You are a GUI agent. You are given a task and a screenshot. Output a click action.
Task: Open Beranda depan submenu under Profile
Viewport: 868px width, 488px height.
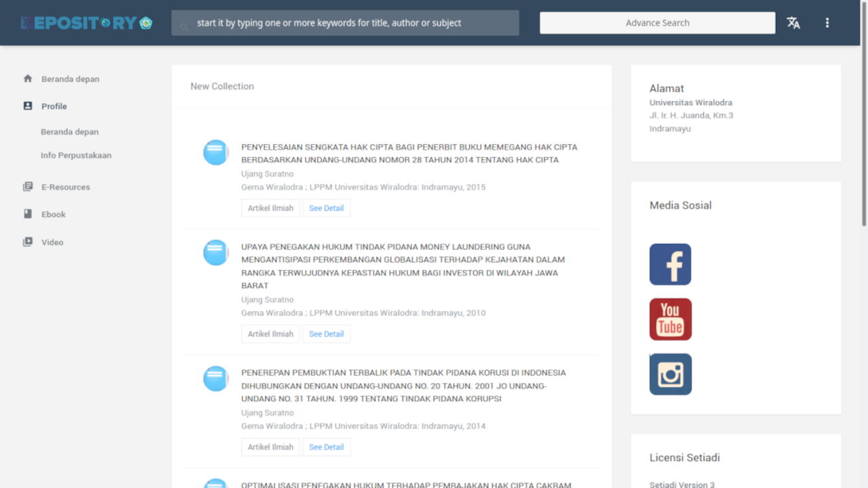point(70,131)
